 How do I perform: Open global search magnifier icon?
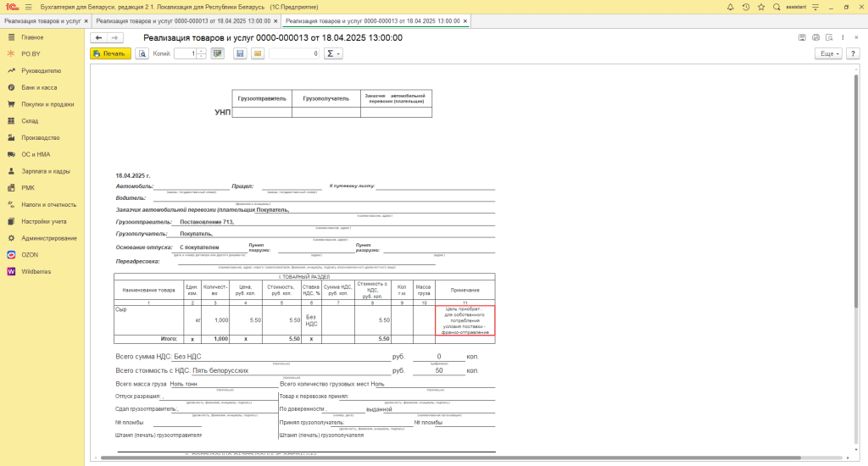pyautogui.click(x=776, y=7)
